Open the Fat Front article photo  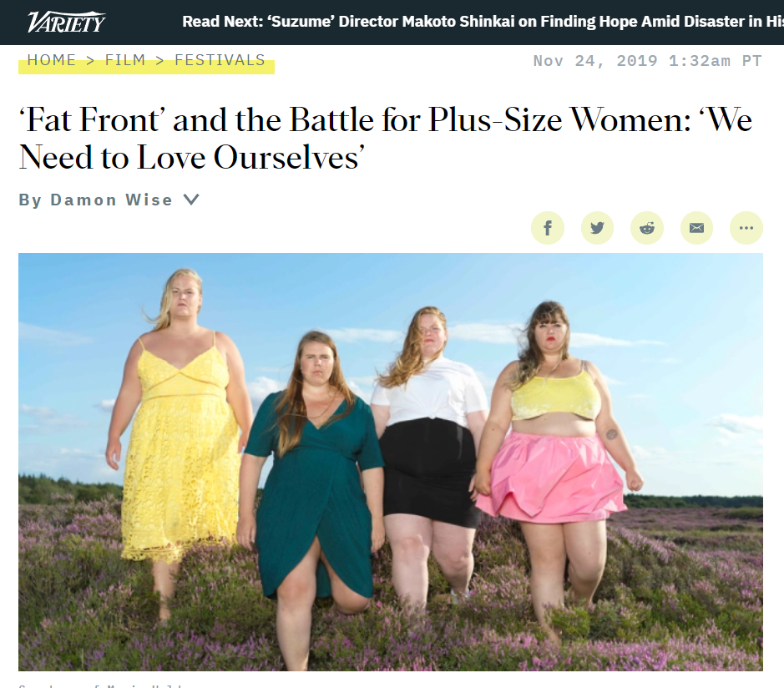point(391,462)
